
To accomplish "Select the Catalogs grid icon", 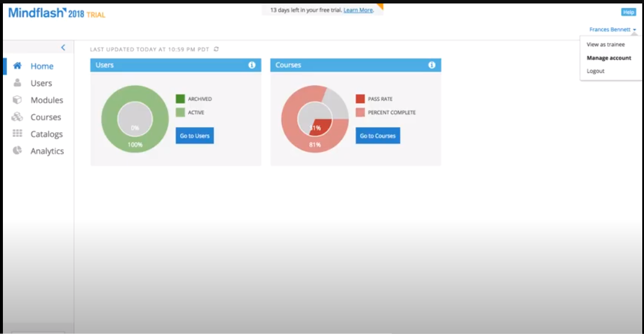I will tap(17, 134).
